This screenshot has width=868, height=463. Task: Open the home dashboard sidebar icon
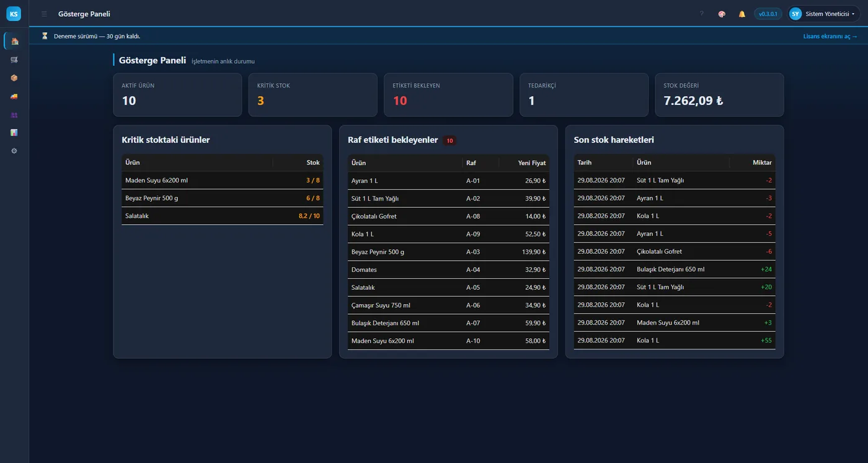14,41
